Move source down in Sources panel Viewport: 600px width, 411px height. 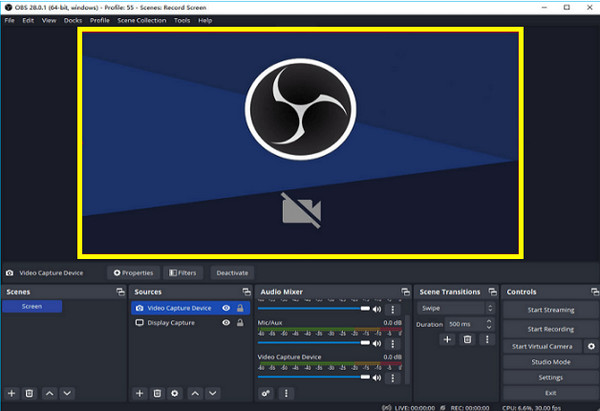pos(213,393)
